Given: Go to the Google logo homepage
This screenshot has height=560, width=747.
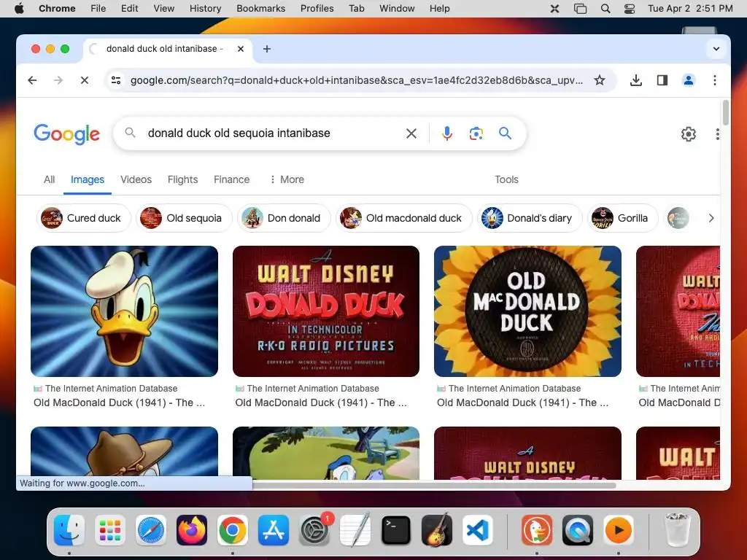Looking at the screenshot, I should [66, 134].
